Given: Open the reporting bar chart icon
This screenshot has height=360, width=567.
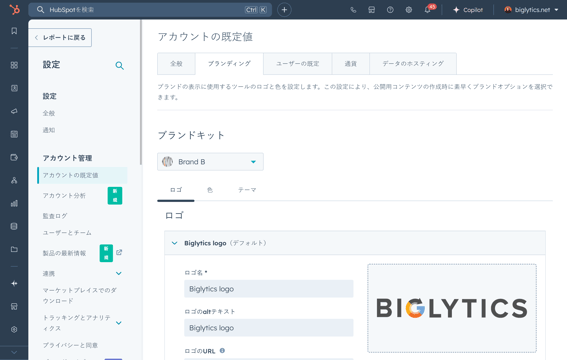Looking at the screenshot, I should 14,203.
